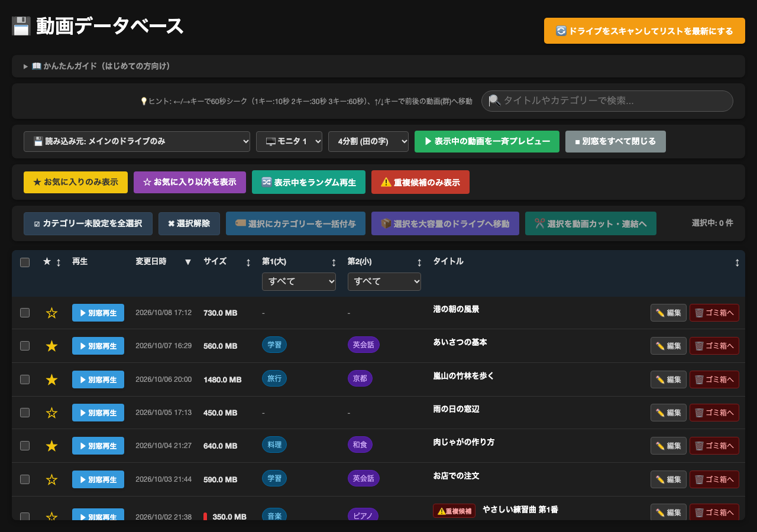Play 港の朝の風景 in a separate window
Image resolution: width=757 pixels, height=532 pixels.
[98, 313]
